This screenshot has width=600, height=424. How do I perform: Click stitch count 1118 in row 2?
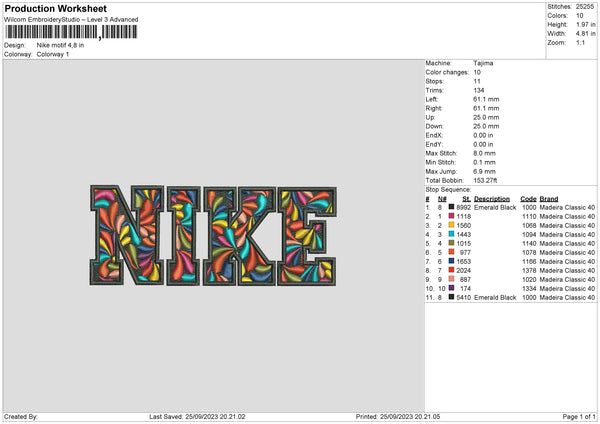click(463, 217)
